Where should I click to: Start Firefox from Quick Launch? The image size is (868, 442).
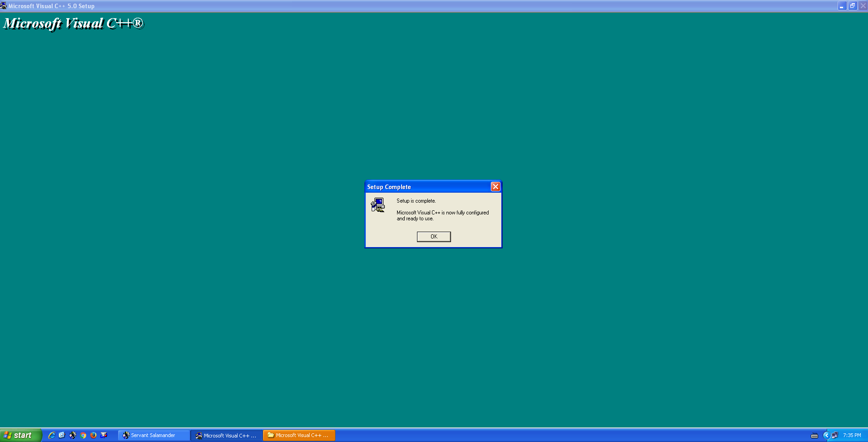pyautogui.click(x=93, y=435)
